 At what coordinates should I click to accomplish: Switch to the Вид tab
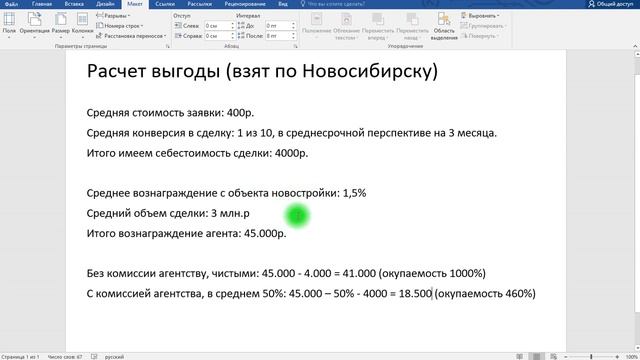(283, 4)
